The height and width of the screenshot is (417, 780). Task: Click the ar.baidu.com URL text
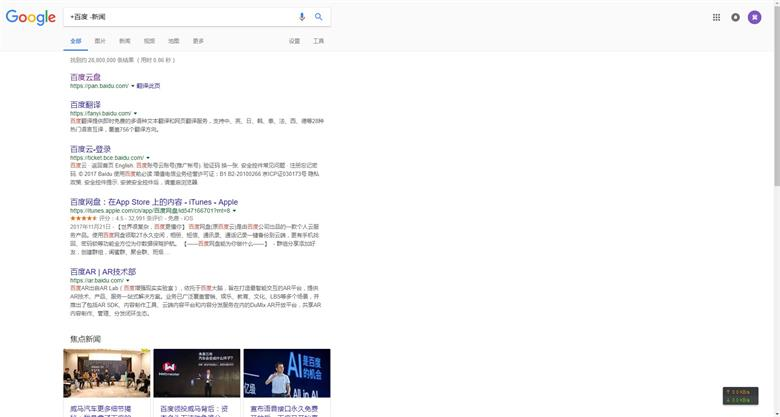97,281
